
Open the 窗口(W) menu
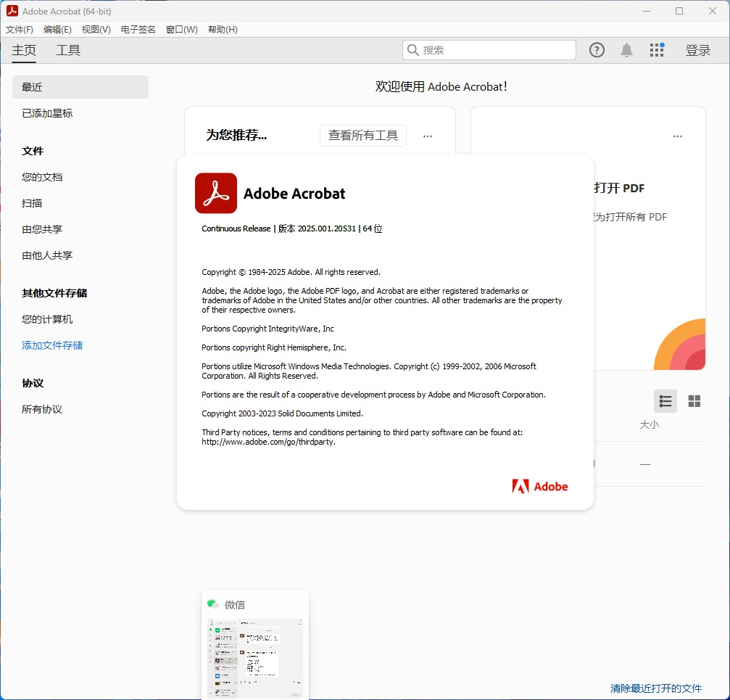(x=181, y=29)
